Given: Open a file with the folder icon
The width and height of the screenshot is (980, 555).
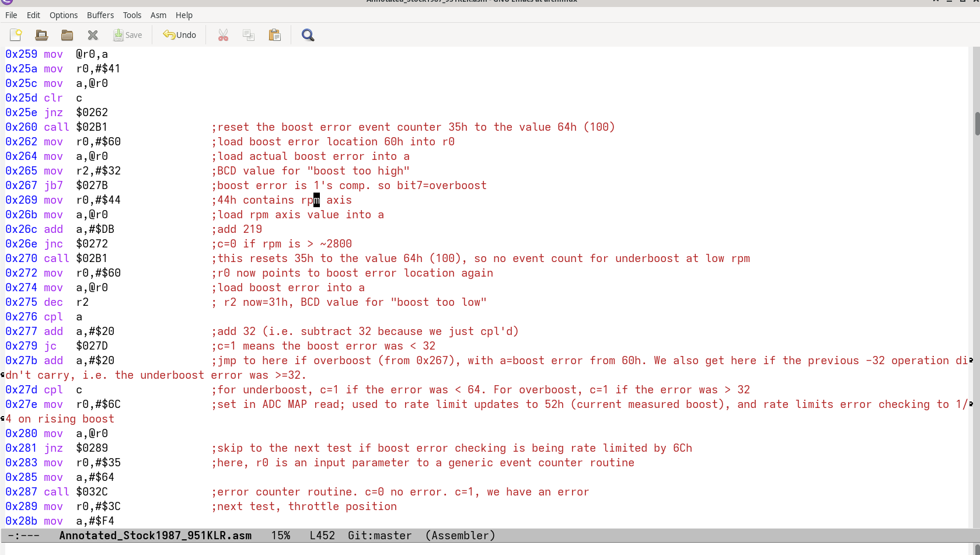Looking at the screenshot, I should (x=41, y=35).
